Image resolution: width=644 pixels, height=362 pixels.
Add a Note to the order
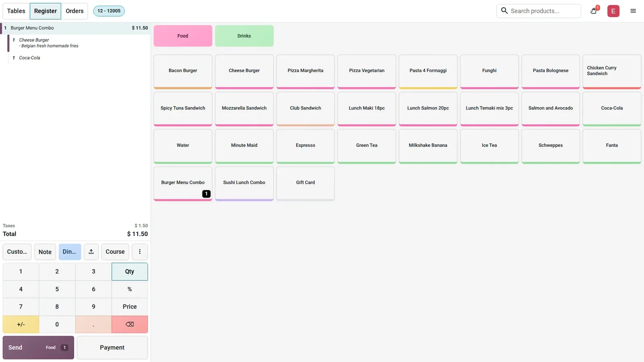45,252
